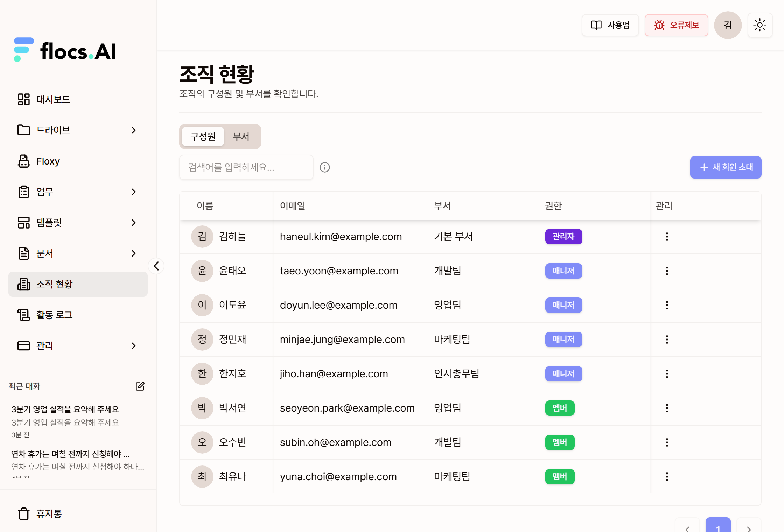The image size is (784, 532).
Task: Open row menu for 정민재
Action: (667, 339)
